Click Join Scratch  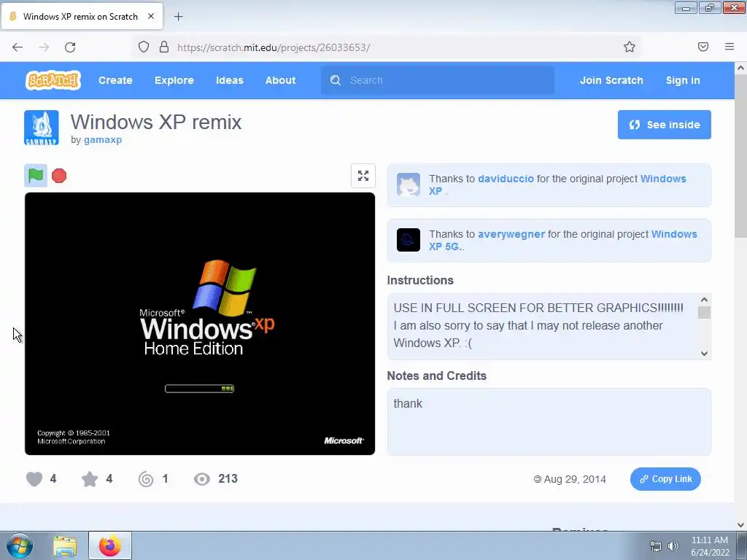(611, 80)
